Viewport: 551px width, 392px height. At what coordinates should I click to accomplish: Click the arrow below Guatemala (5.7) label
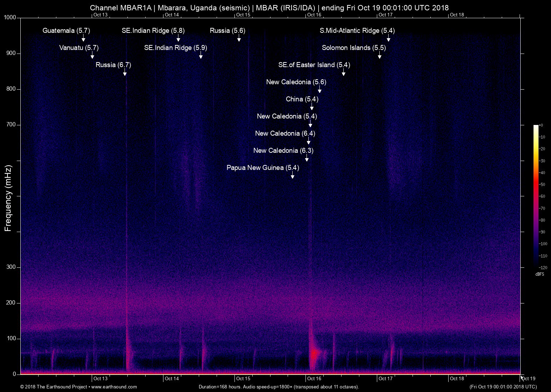pyautogui.click(x=83, y=39)
